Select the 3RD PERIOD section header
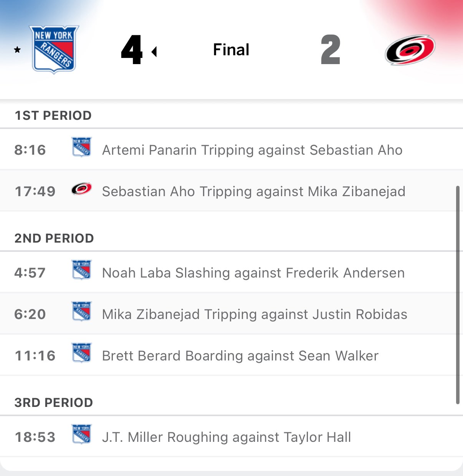Image resolution: width=463 pixels, height=476 pixels. (x=54, y=403)
